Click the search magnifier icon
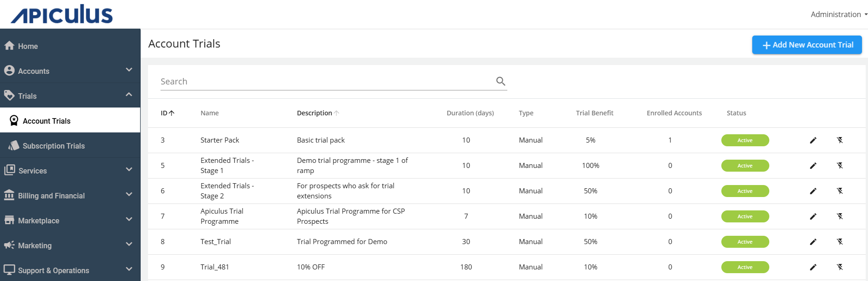868x281 pixels. pyautogui.click(x=500, y=81)
